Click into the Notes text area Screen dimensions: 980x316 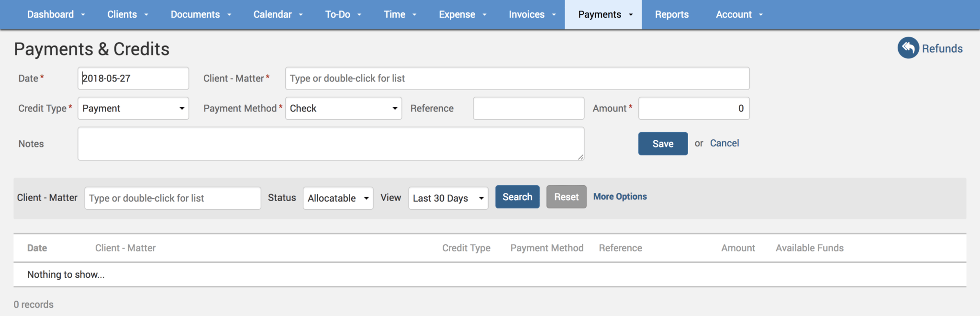tap(331, 144)
